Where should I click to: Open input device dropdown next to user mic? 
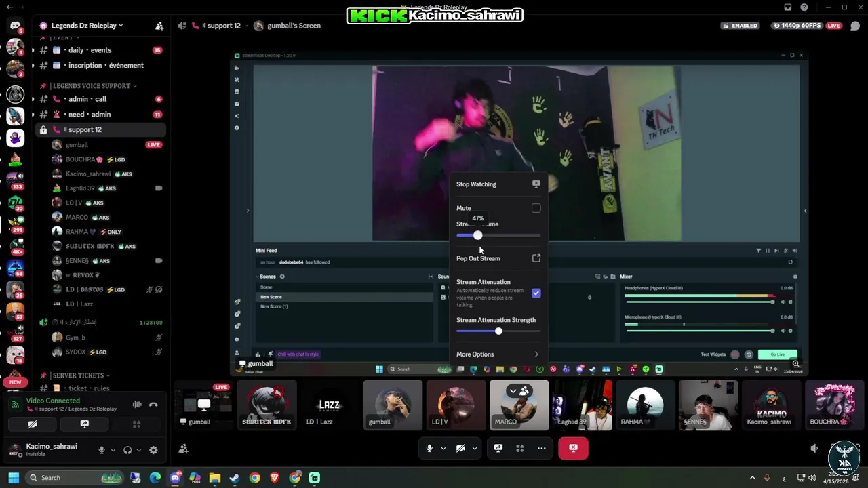(x=113, y=450)
